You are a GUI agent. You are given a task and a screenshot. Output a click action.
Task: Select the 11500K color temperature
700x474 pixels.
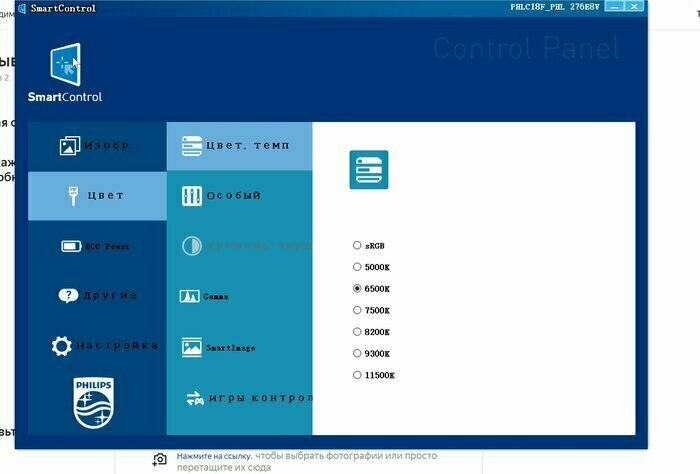click(357, 375)
